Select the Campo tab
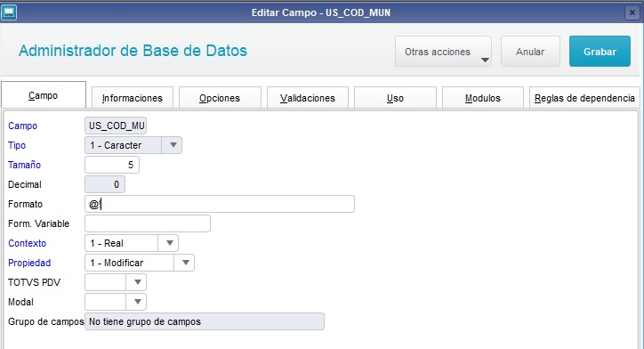 coord(44,95)
